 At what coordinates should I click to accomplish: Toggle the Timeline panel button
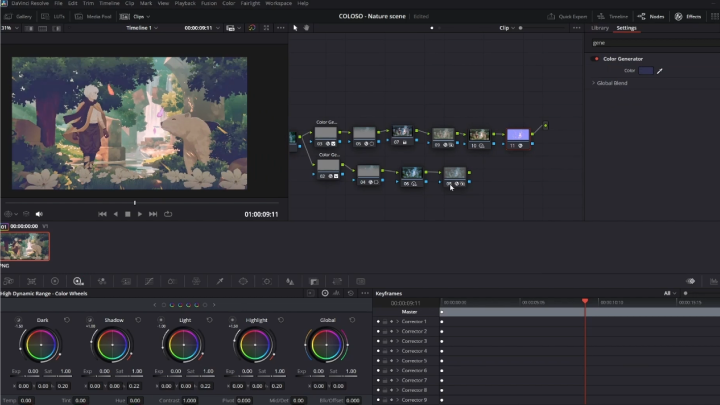(613, 17)
